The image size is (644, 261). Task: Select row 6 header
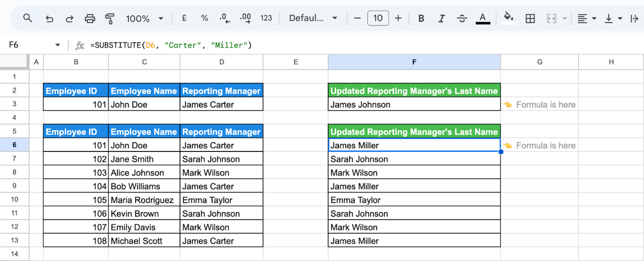pos(14,145)
